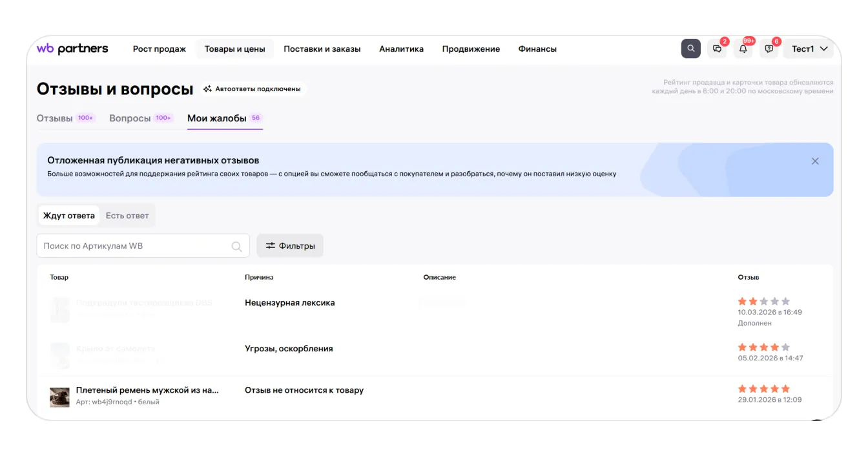
Task: Switch to the Отзывы tab
Action: pos(55,118)
